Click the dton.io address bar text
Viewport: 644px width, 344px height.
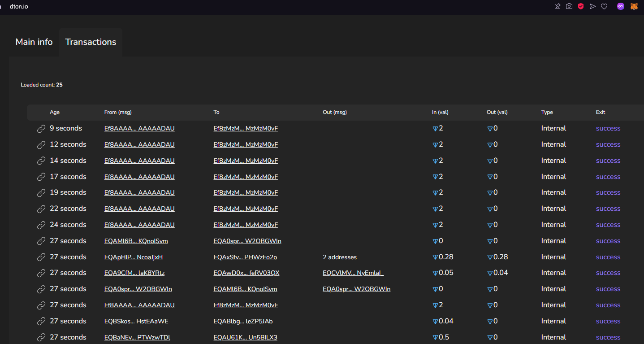[19, 7]
